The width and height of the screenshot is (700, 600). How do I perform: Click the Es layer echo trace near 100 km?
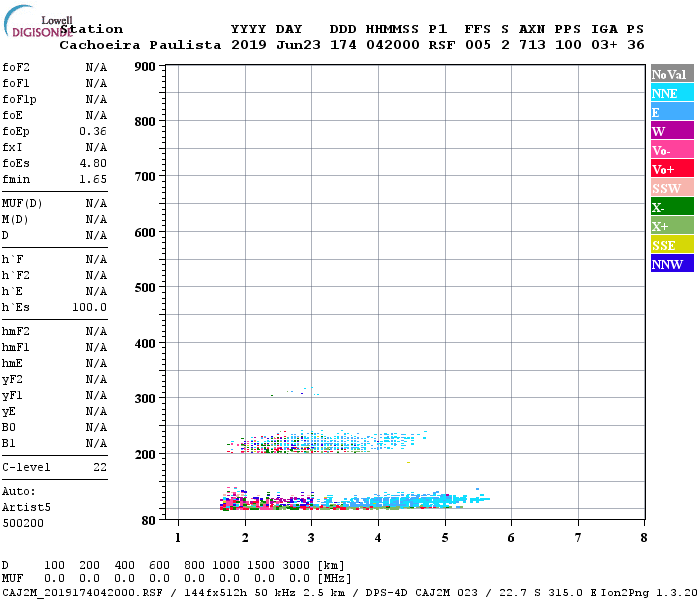coord(355,501)
